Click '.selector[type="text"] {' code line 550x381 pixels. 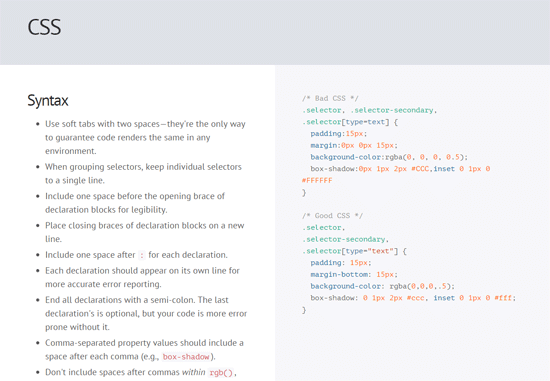click(354, 251)
